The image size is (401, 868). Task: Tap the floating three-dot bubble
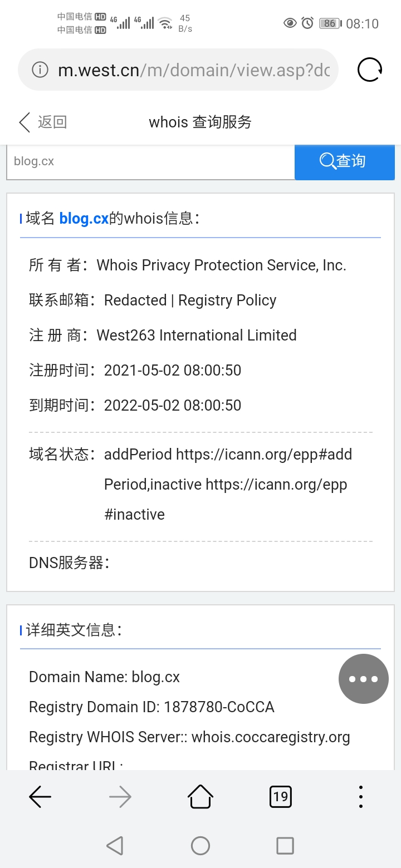pyautogui.click(x=363, y=679)
